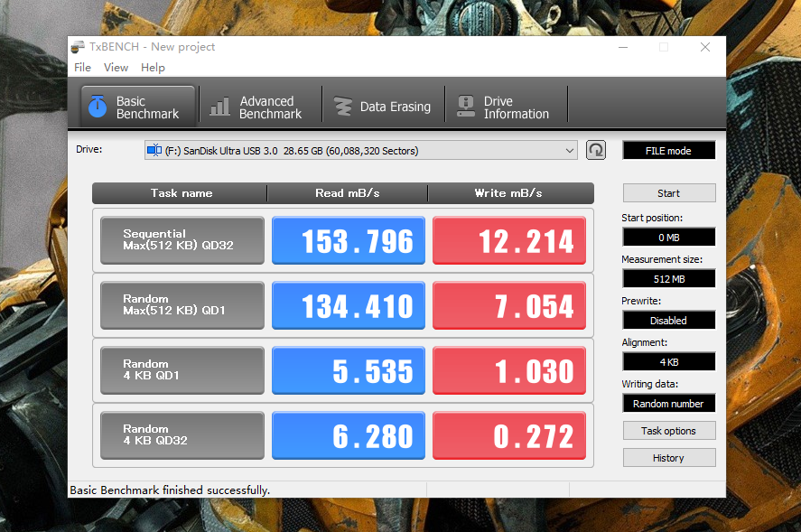Click the Write mB/s column header
801x532 pixels.
pyautogui.click(x=510, y=193)
